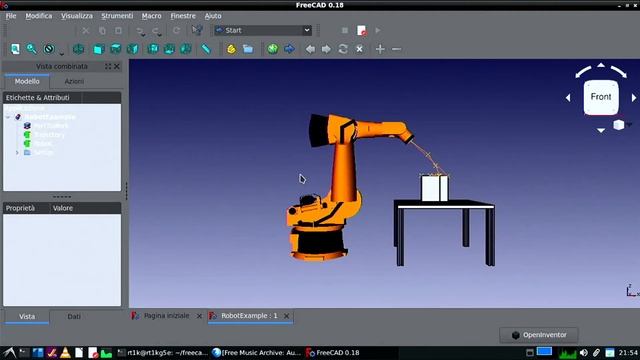Open the File menu
Viewport: 640px width, 360px height.
coord(11,16)
